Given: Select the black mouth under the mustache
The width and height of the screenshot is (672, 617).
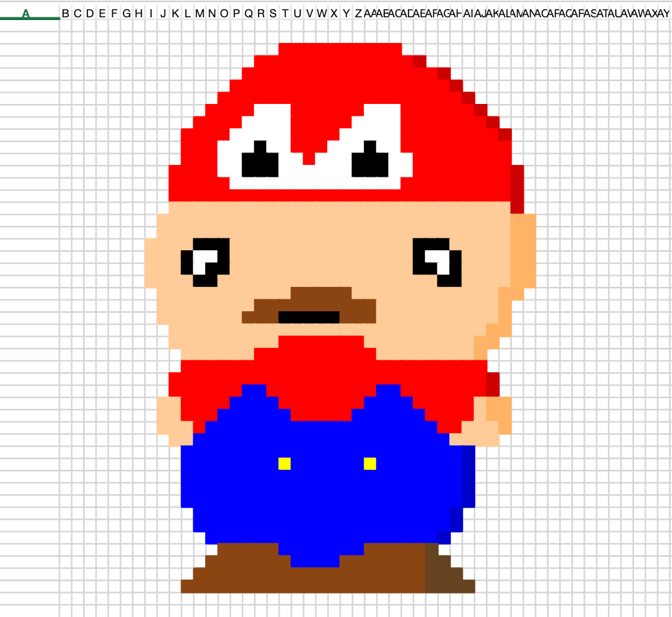Looking at the screenshot, I should coord(309,317).
